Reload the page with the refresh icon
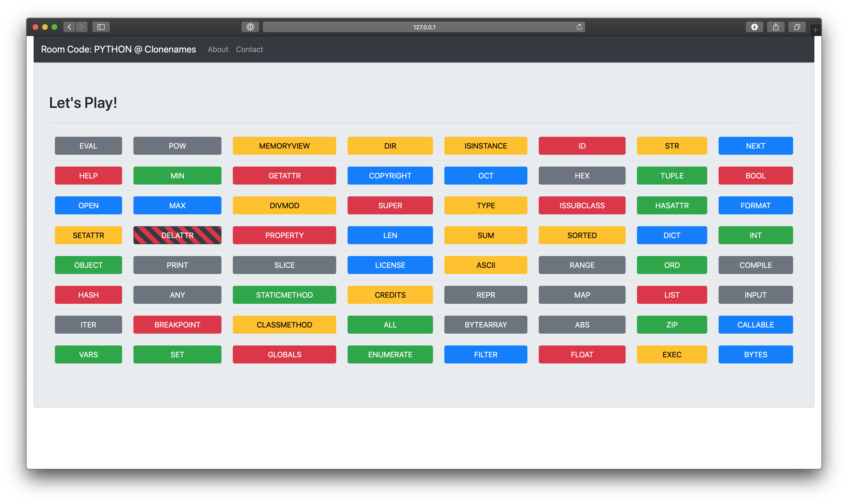 tap(579, 27)
